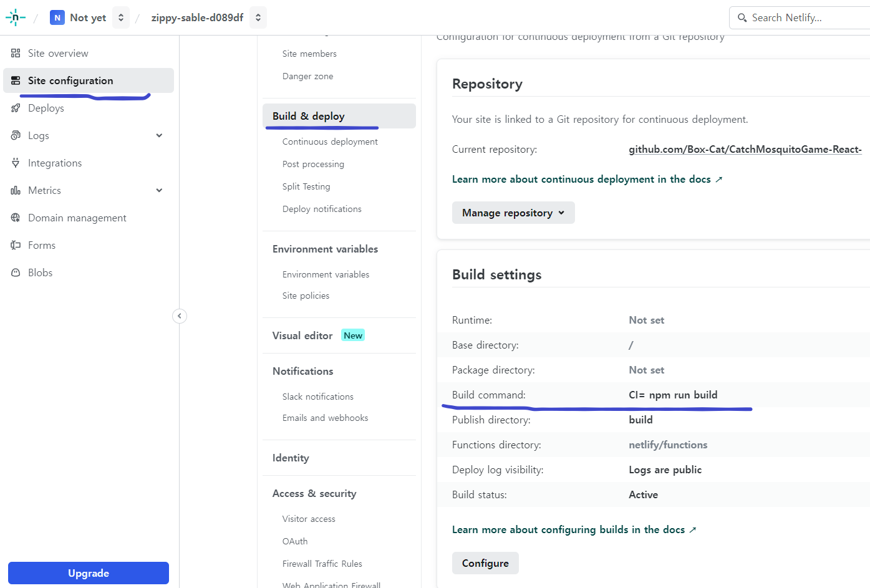Click the Configure button
Image resolution: width=870 pixels, height=588 pixels.
coord(485,563)
